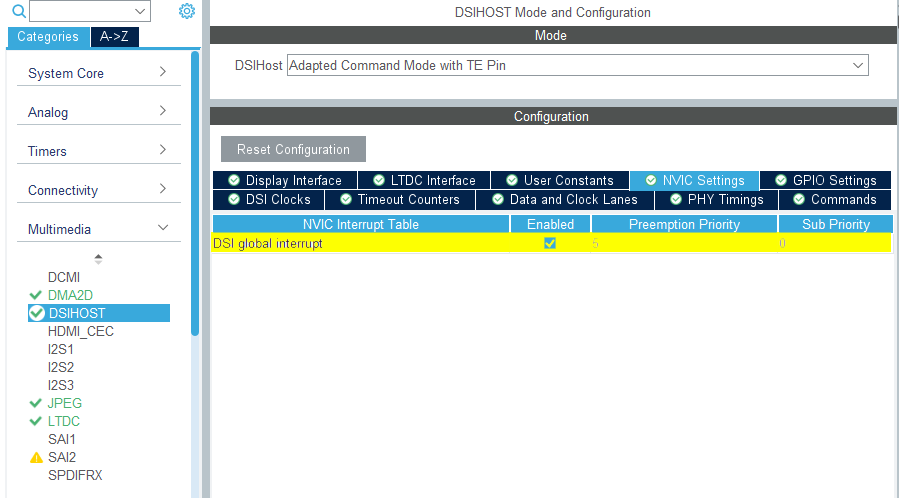Expand the Connectivity category
Image resolution: width=899 pixels, height=498 pixels.
[99, 190]
